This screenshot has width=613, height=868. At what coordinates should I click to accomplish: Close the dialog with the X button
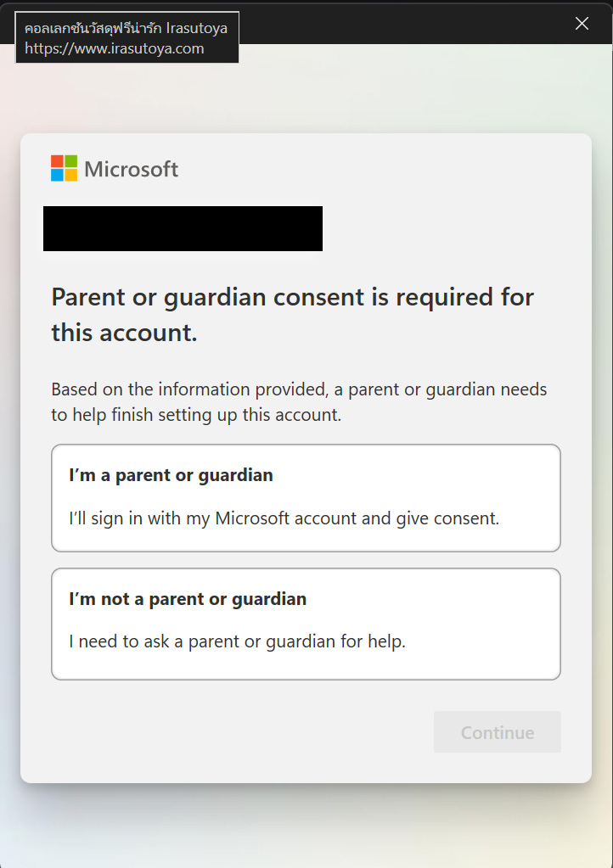[582, 24]
